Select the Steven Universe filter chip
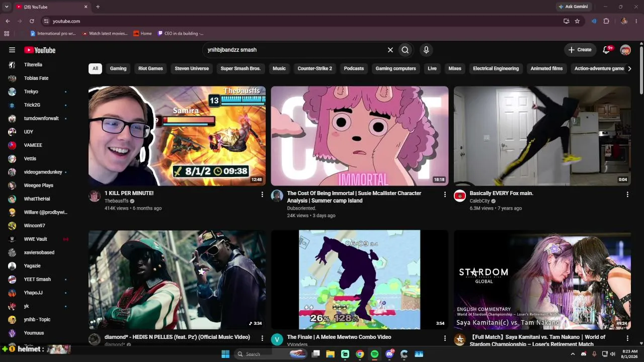Image resolution: width=644 pixels, height=362 pixels. pos(192,68)
